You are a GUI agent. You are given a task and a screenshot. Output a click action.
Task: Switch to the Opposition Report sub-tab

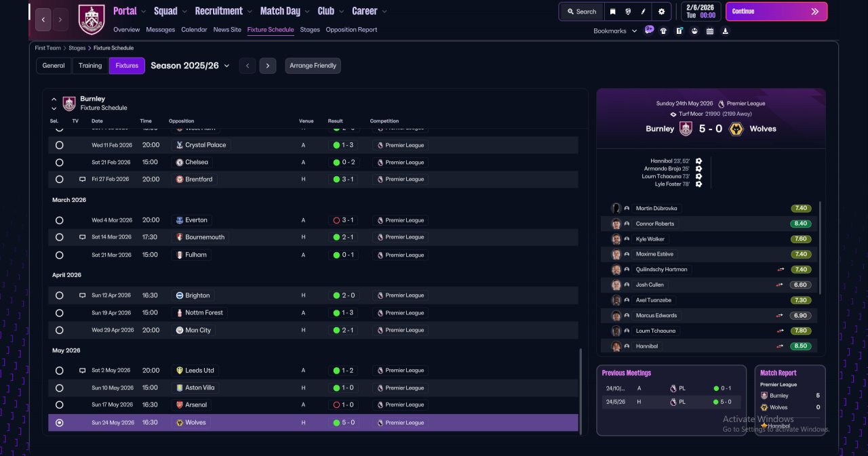pyautogui.click(x=351, y=30)
